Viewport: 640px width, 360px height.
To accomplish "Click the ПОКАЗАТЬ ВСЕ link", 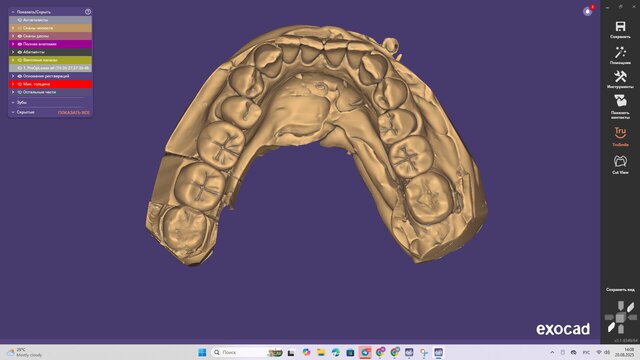I will pos(73,112).
